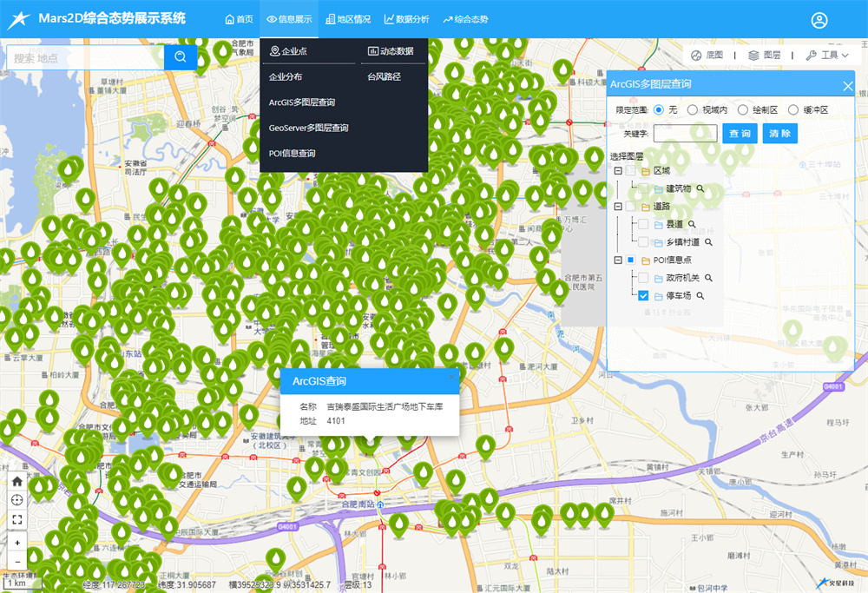Select GeoServer多图层查询 menu entry
This screenshot has height=593, width=868.
point(308,128)
